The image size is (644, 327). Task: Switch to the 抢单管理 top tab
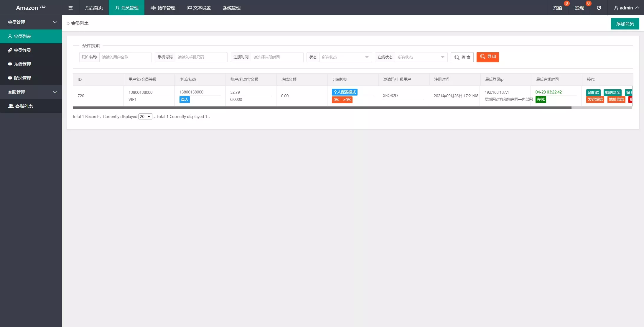(x=163, y=8)
